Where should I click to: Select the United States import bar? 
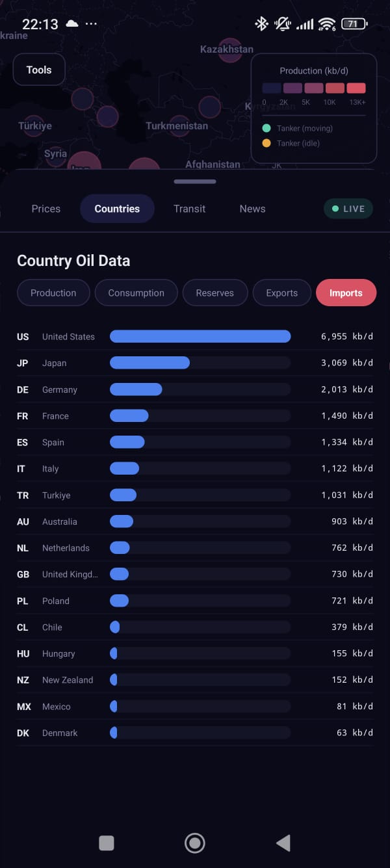tap(200, 336)
